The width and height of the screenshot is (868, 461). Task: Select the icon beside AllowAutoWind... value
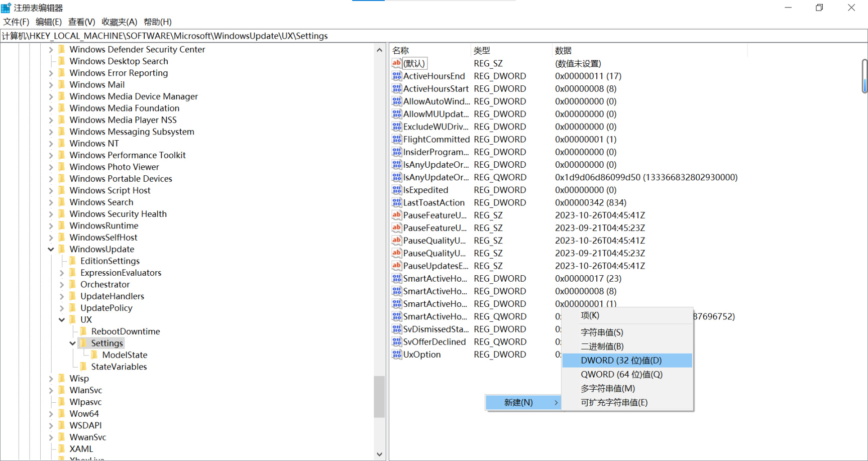397,101
